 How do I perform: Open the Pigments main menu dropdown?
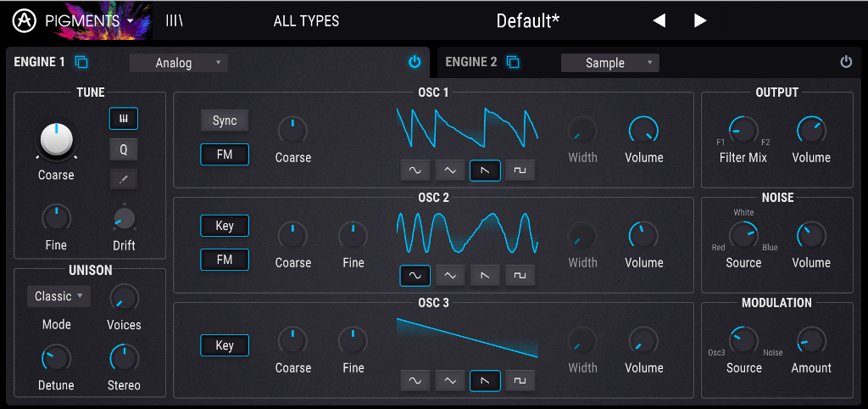click(x=90, y=21)
